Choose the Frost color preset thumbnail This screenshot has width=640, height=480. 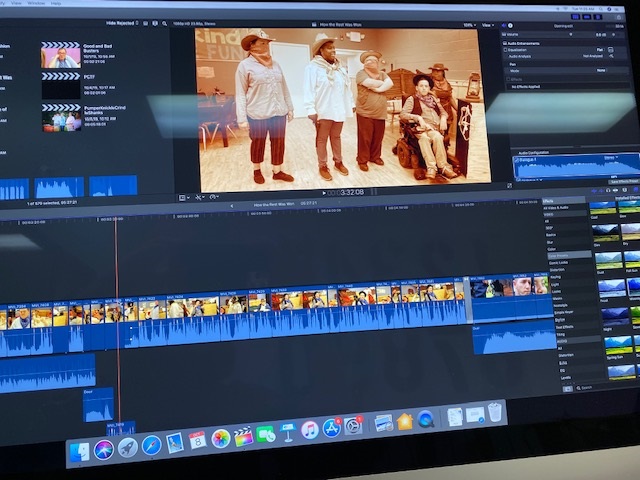tap(612, 288)
